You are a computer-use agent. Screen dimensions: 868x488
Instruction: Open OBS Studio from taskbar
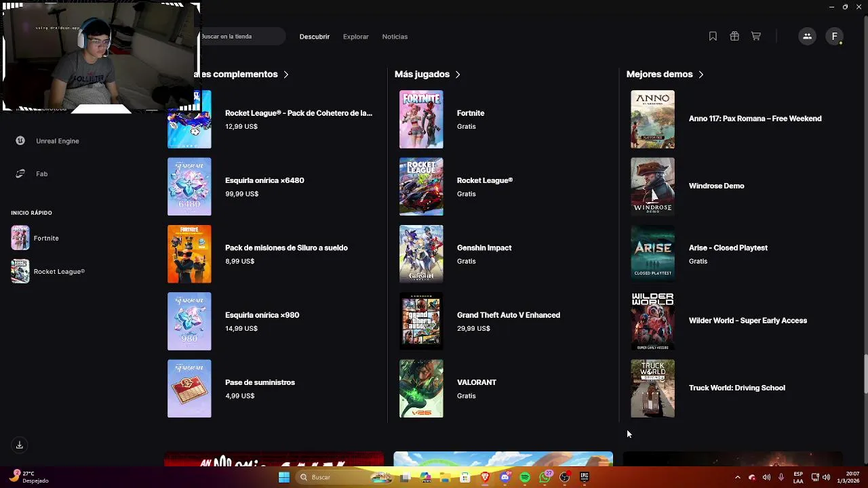tap(564, 477)
